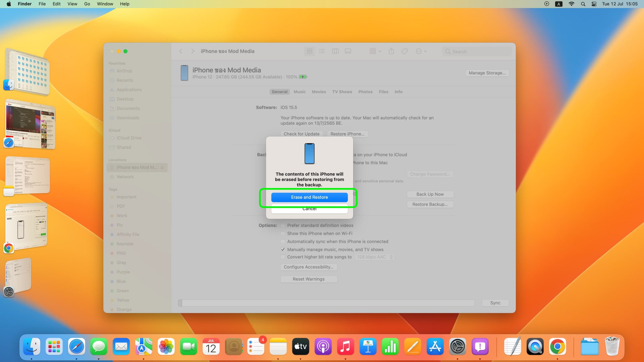Viewport: 644px width, 362px height.
Task: Click the Finder back navigation arrow
Action: click(x=181, y=51)
